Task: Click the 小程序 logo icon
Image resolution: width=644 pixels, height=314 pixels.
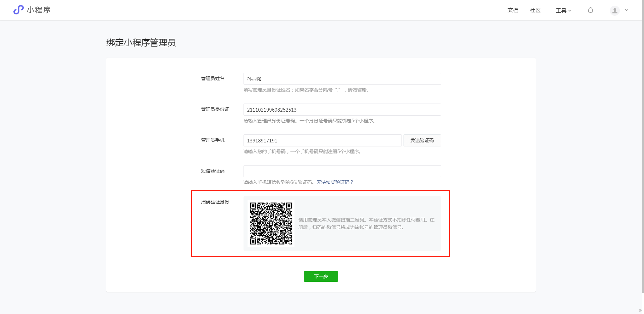Action: pyautogui.click(x=18, y=10)
